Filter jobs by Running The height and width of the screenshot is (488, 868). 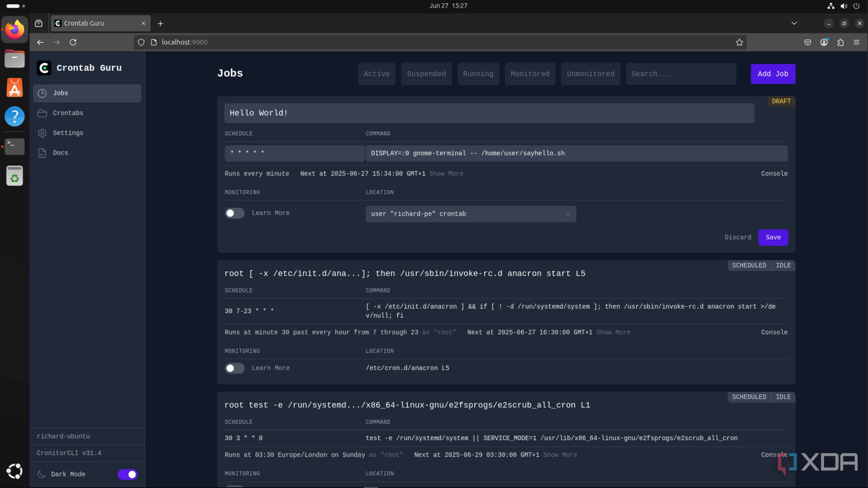[x=478, y=74]
